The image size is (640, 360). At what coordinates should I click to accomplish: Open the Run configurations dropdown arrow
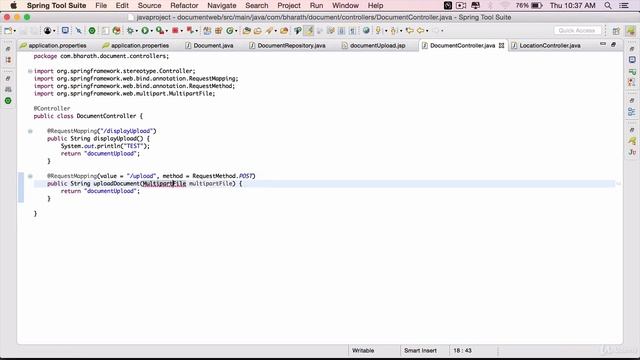tap(151, 31)
